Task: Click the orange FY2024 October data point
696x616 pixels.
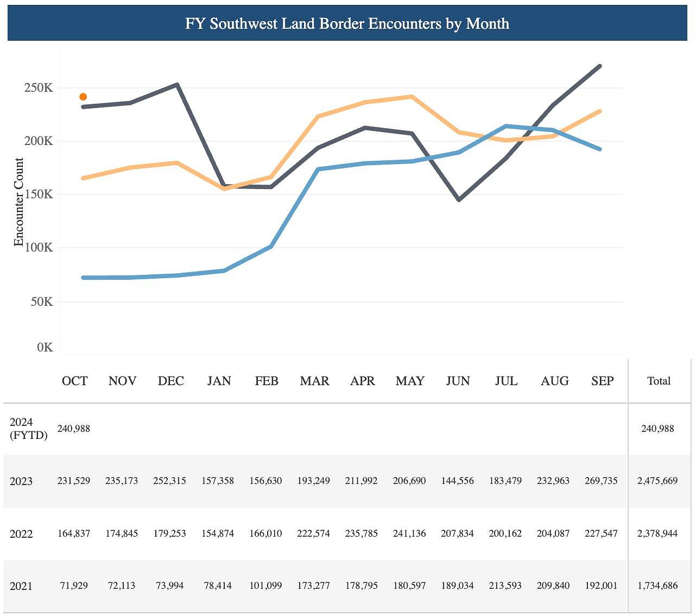Action: [x=83, y=97]
